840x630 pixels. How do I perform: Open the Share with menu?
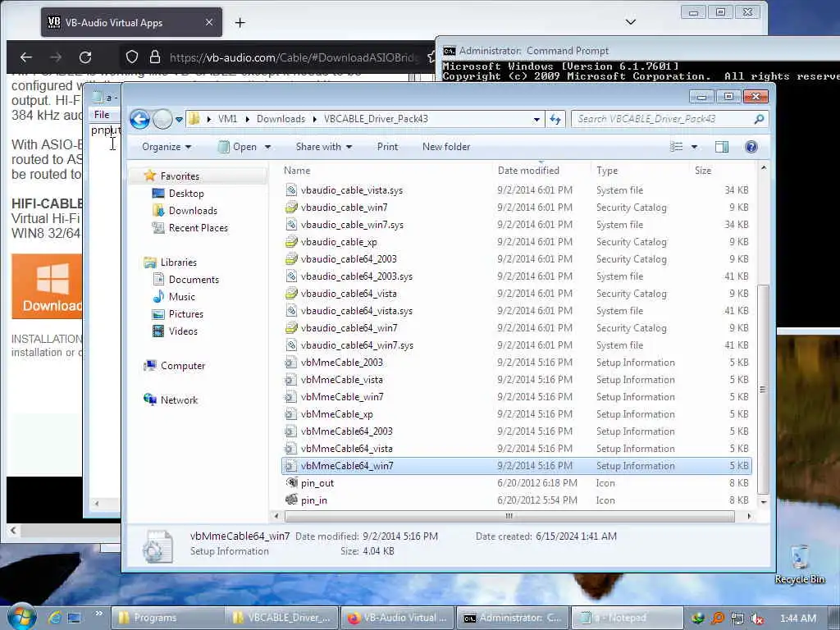point(323,147)
